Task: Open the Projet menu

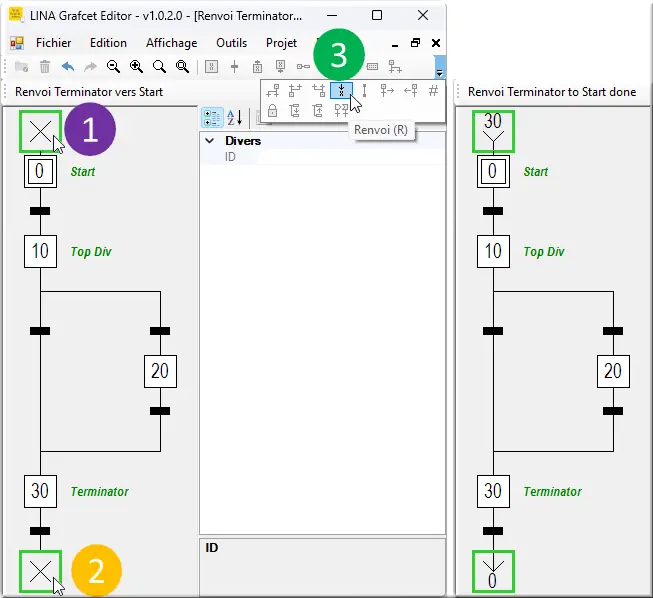Action: [x=282, y=43]
